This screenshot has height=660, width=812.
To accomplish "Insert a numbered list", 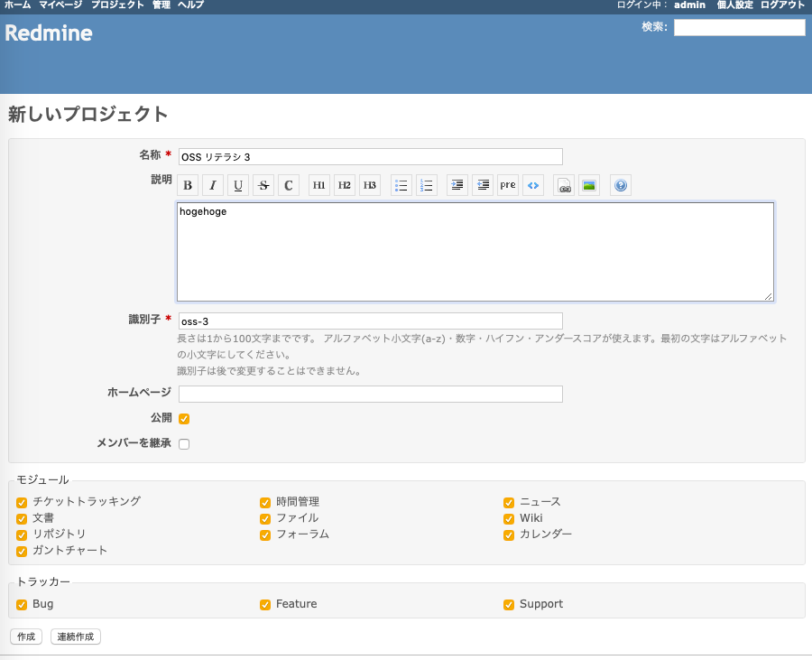I will pyautogui.click(x=427, y=186).
